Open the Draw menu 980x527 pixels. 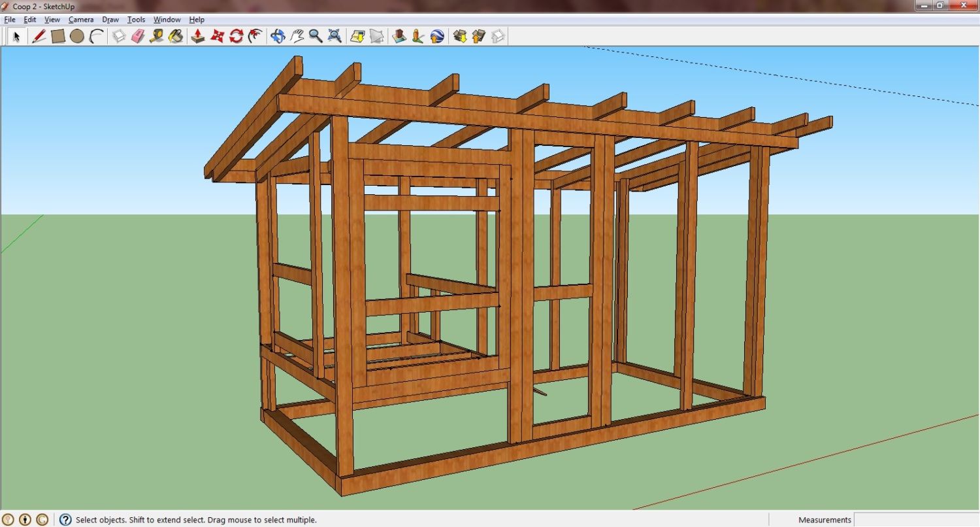pos(110,20)
